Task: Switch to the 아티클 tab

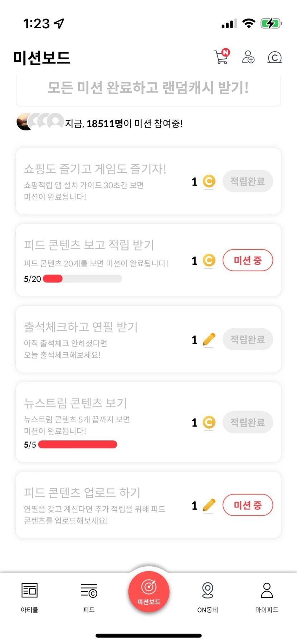Action: 29,597
